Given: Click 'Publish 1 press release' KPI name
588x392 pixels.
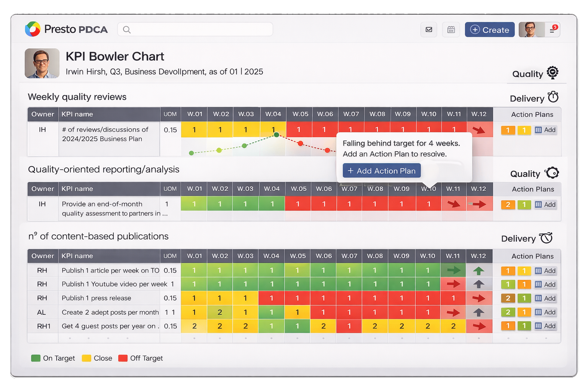Looking at the screenshot, I should 96,298.
